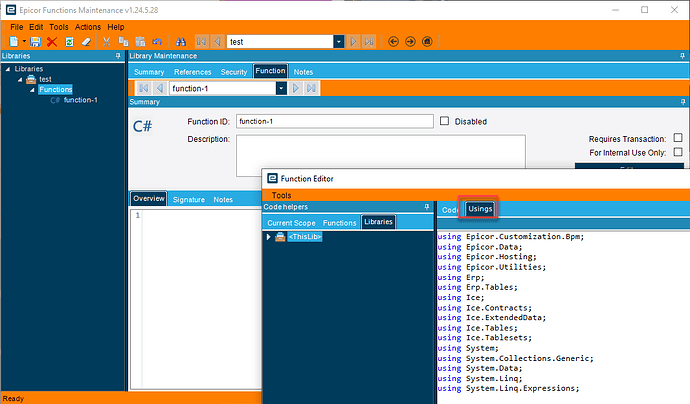Open the Notes tab beside the Function tab
The width and height of the screenshot is (690, 404).
point(303,72)
